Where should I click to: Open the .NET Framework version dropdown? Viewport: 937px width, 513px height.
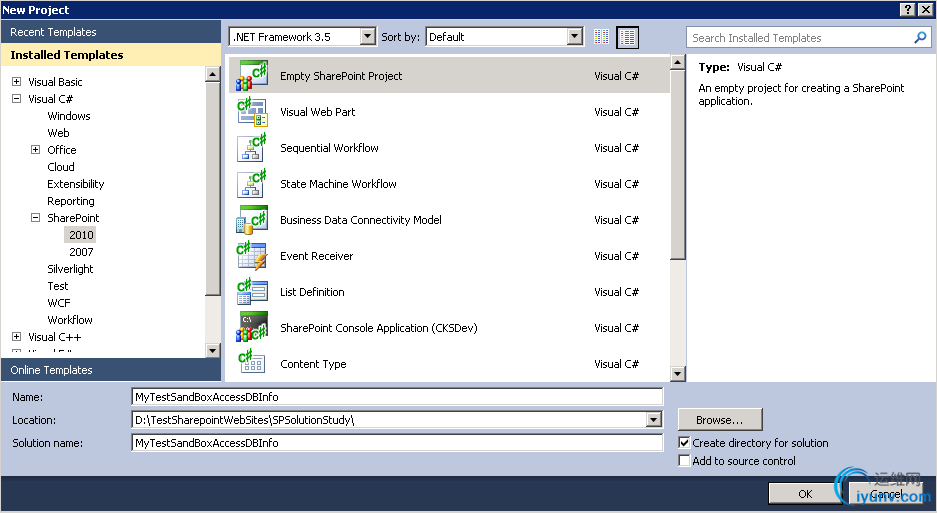point(368,36)
